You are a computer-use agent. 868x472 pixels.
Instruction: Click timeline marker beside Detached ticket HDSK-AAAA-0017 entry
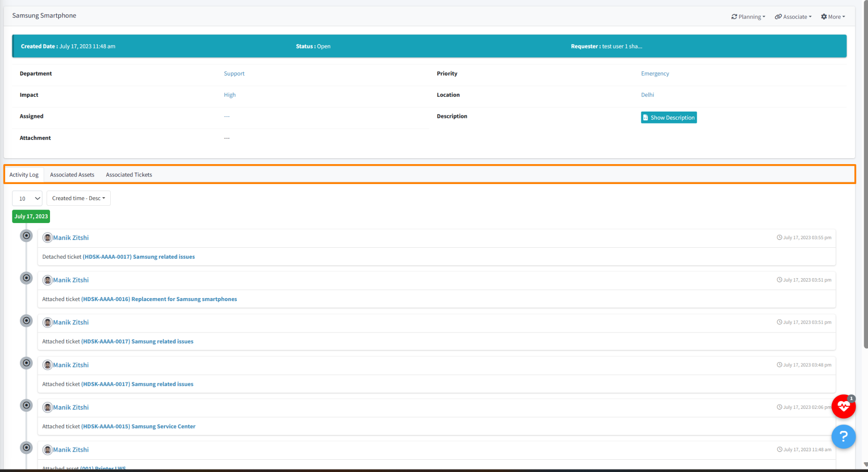(26, 236)
